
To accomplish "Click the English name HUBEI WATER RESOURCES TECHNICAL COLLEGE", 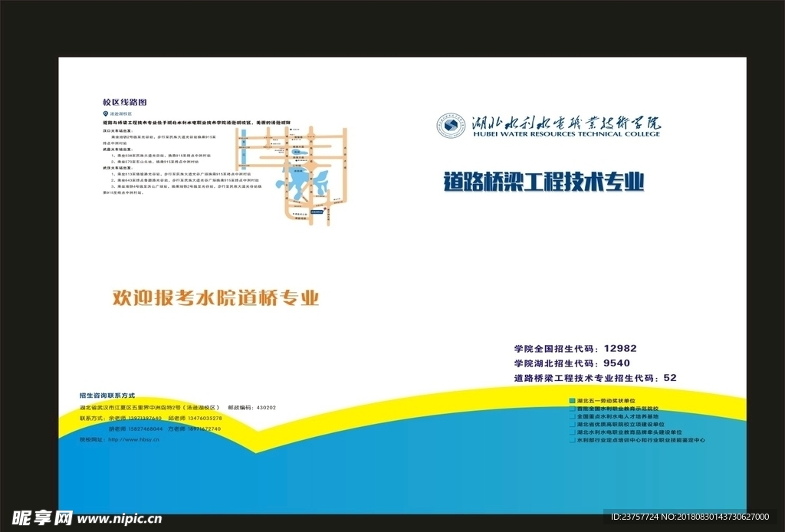I will click(x=567, y=134).
